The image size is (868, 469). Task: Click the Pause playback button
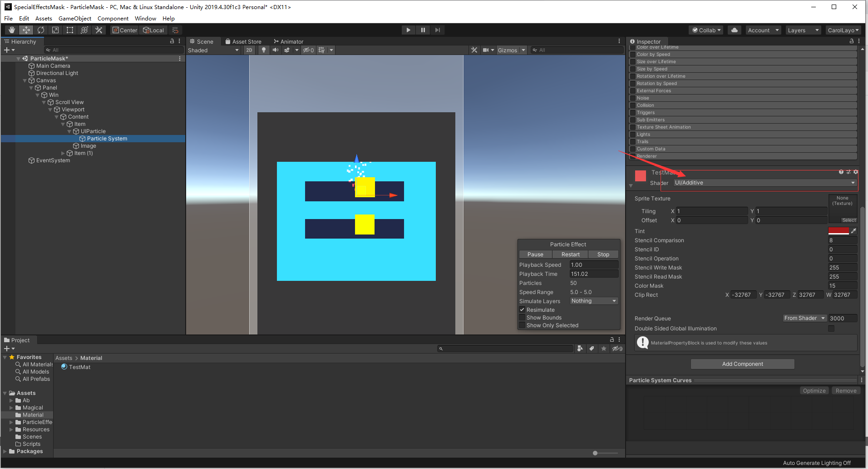click(x=423, y=30)
